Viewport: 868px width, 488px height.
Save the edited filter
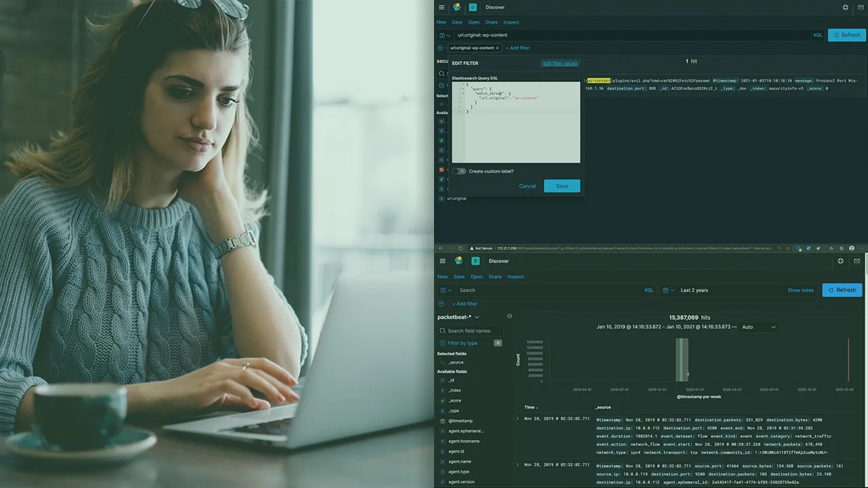[562, 186]
